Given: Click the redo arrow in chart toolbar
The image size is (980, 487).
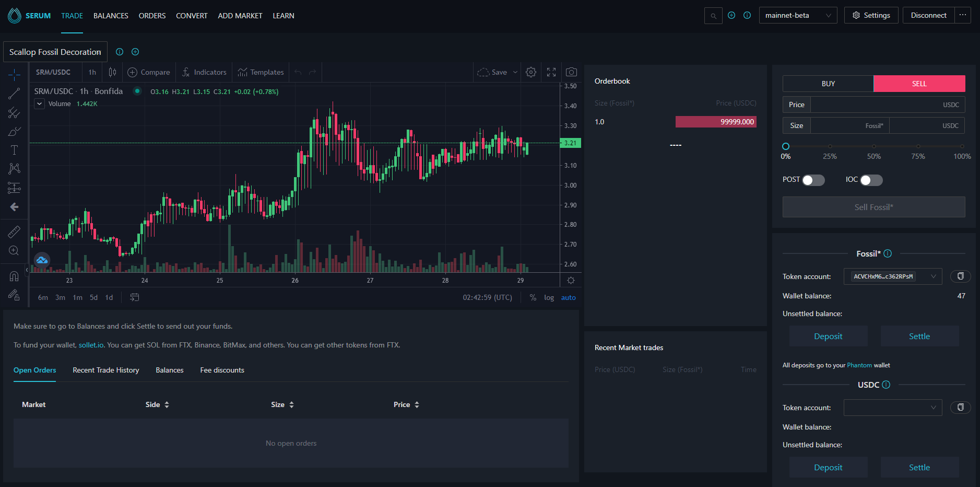Looking at the screenshot, I should [313, 72].
